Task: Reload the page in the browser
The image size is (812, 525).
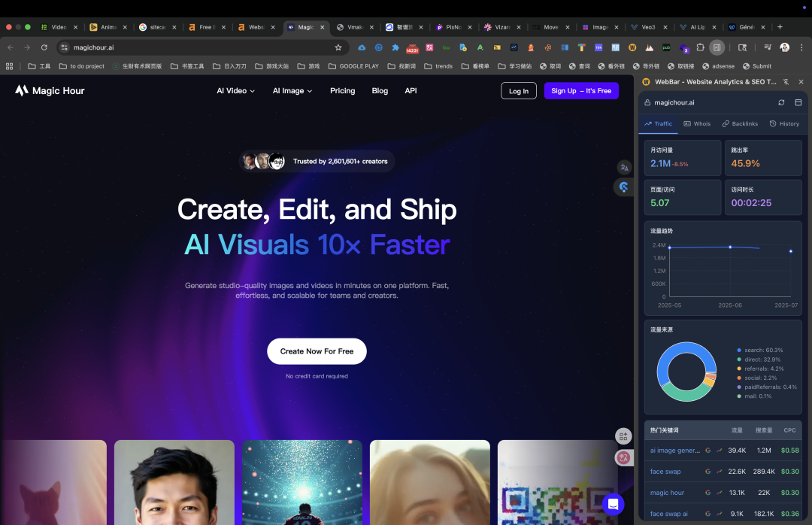Action: point(44,47)
